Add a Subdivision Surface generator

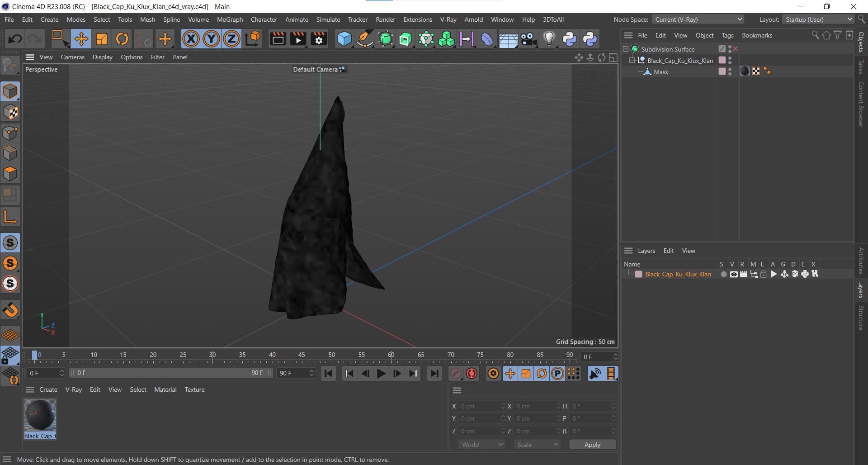(385, 39)
